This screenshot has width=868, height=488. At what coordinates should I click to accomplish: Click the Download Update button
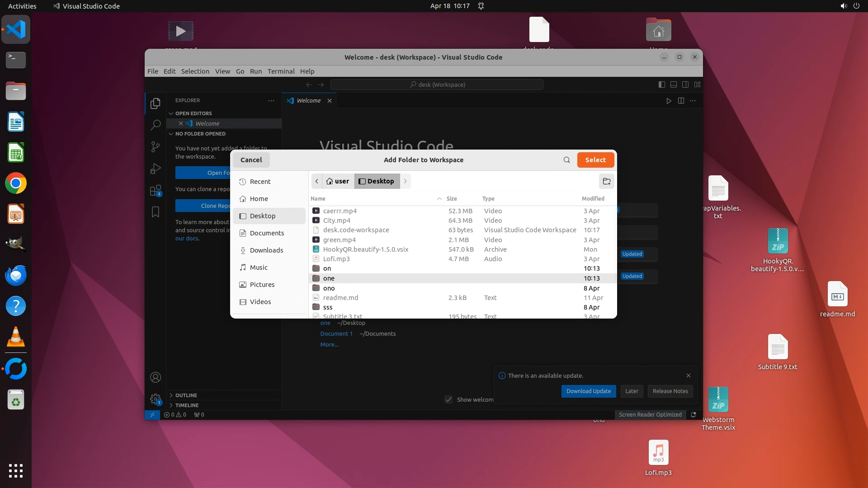pos(588,391)
